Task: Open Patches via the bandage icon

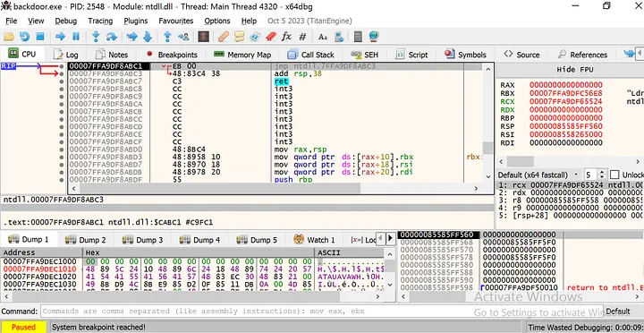Action: 224,37
